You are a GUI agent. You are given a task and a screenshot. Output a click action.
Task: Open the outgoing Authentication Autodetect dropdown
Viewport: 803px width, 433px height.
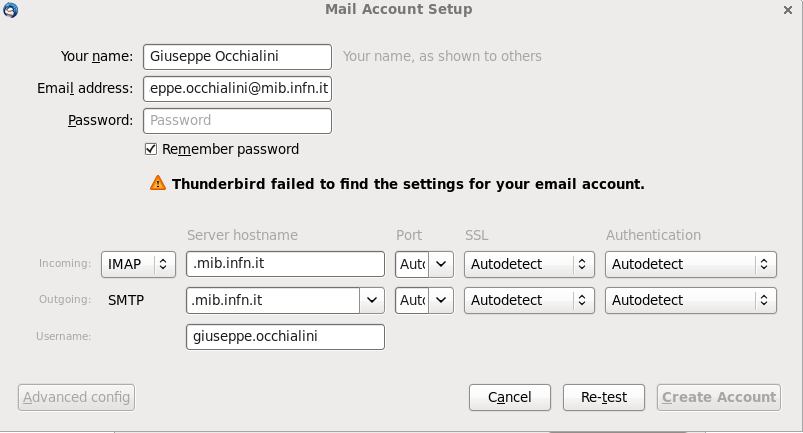click(x=690, y=300)
